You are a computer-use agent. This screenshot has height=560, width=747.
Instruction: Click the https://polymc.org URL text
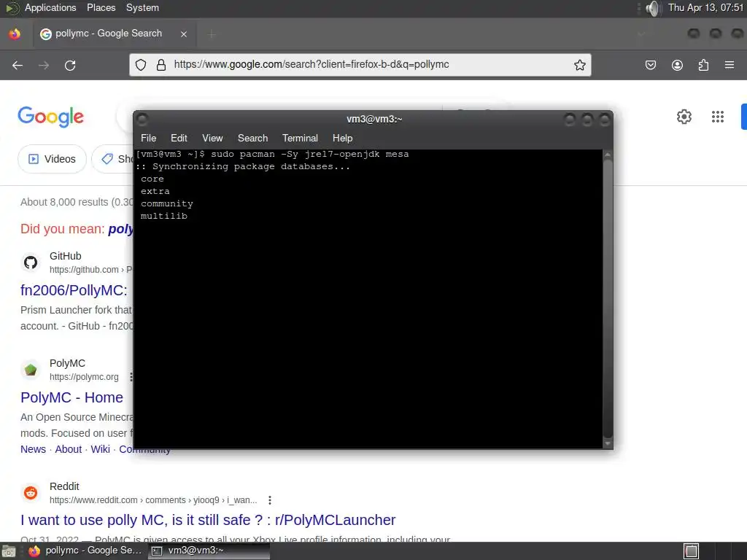point(84,377)
